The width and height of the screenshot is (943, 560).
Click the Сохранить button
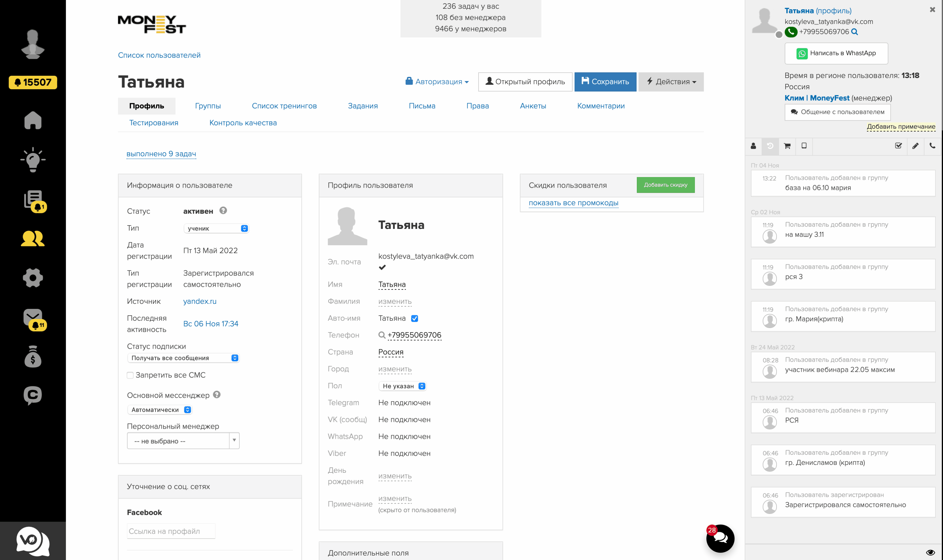point(605,82)
